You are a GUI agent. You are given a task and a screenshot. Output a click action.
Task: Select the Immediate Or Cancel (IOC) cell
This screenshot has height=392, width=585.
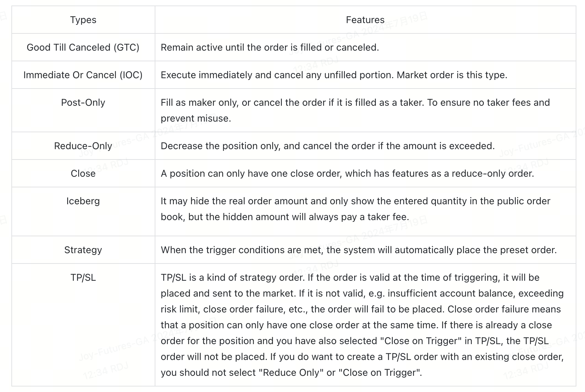click(83, 75)
